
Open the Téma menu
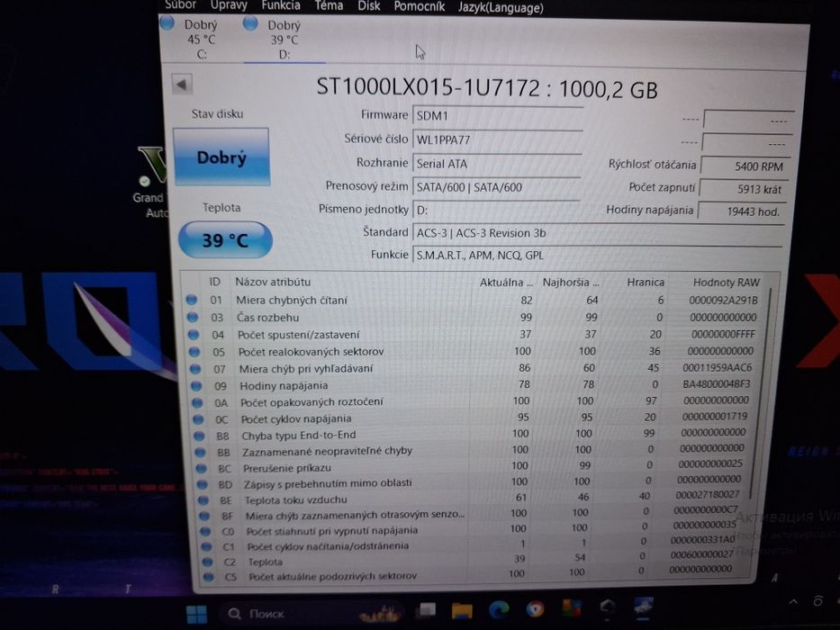329,6
